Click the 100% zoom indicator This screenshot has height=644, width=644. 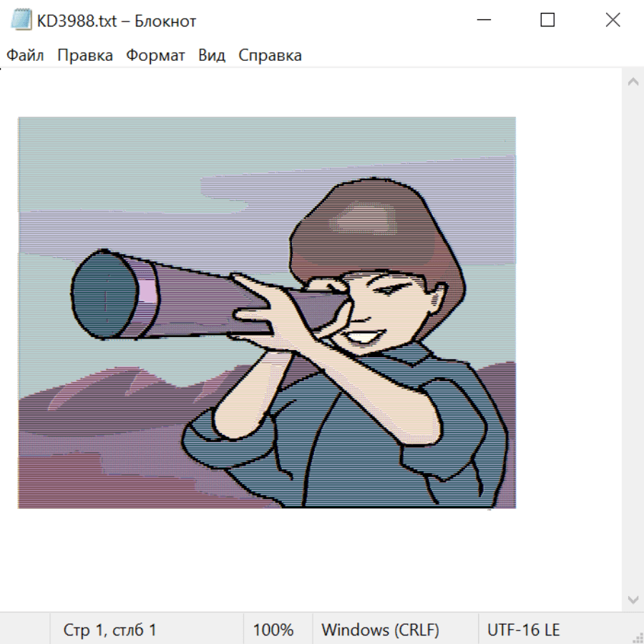273,630
